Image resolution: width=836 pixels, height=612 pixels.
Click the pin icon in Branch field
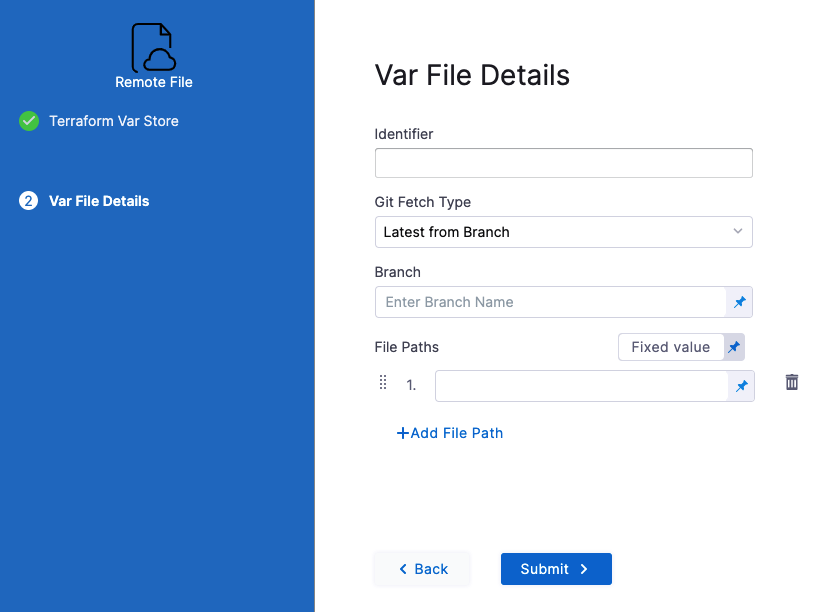740,302
